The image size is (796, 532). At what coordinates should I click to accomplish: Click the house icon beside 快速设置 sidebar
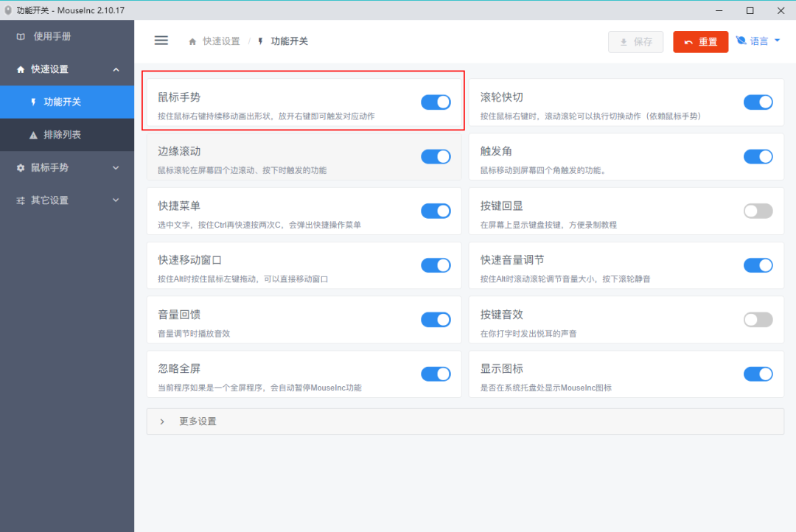coord(21,69)
